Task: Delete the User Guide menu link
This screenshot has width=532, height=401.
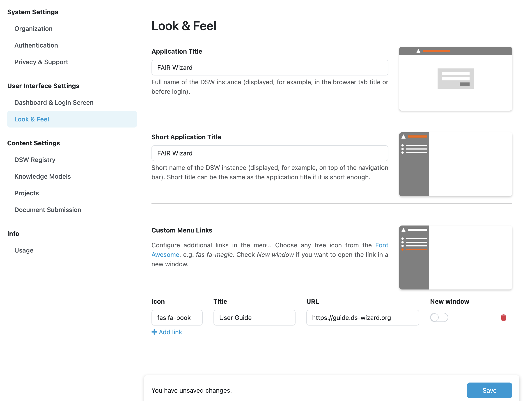Action: coord(503,318)
